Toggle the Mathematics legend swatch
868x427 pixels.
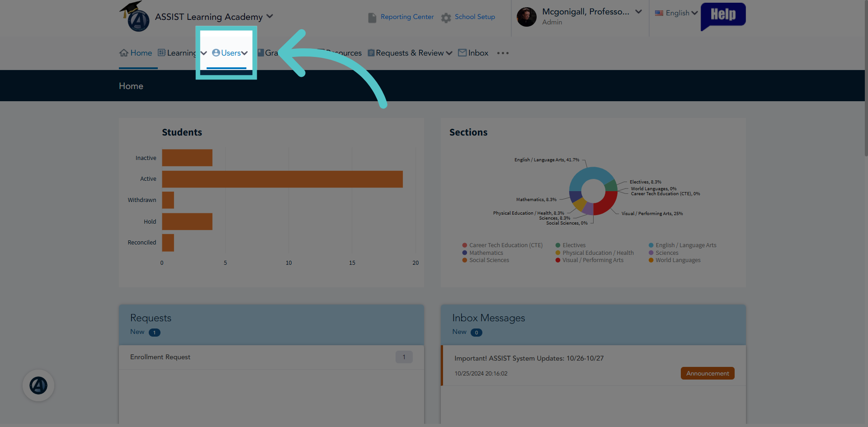(465, 253)
